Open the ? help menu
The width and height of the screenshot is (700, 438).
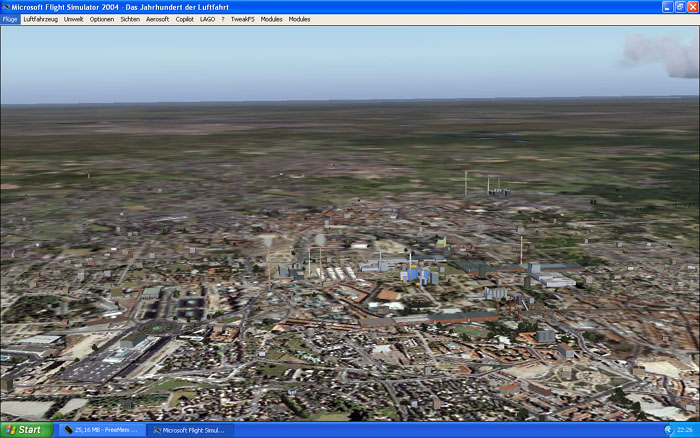(x=223, y=19)
